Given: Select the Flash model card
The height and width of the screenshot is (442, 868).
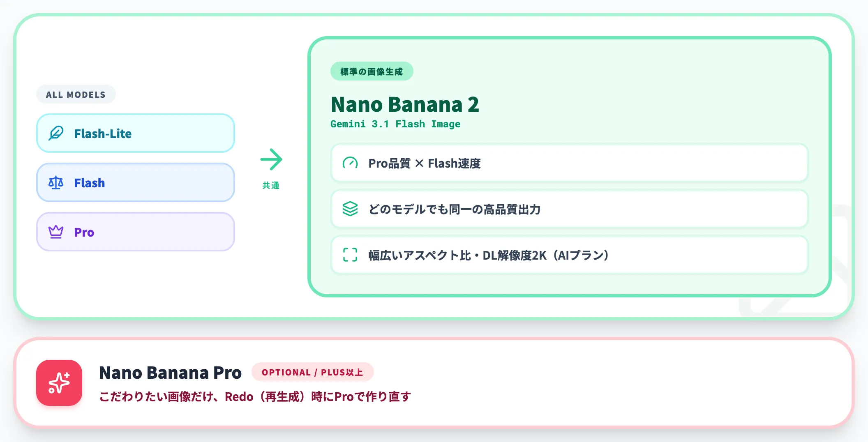Looking at the screenshot, I should point(136,183).
